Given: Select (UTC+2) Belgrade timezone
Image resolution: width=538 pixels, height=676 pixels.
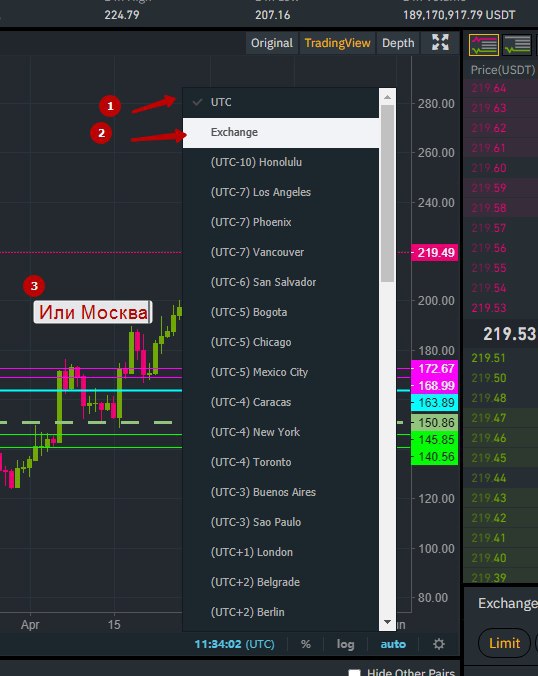Looking at the screenshot, I should click(x=281, y=582).
